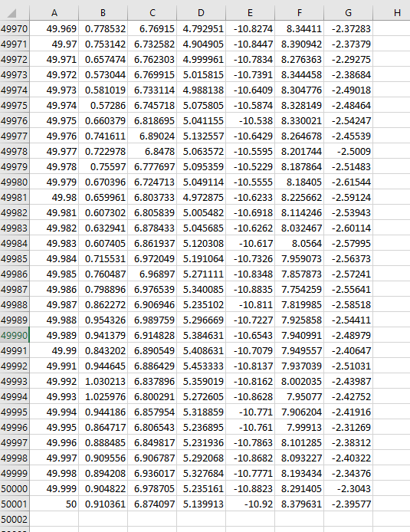Screen dimensions: 410x532
Task: Click cell containing 0.798896
Action: [x=103, y=290]
